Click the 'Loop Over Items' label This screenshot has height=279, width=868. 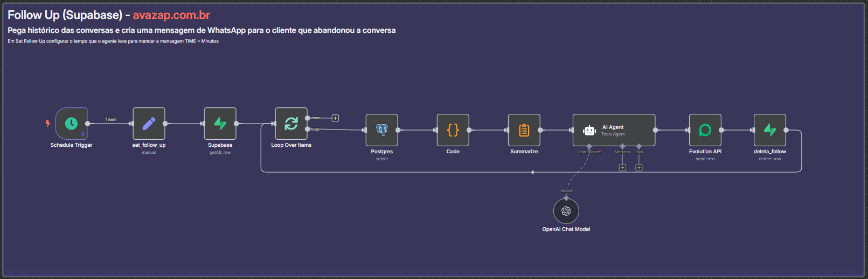[291, 145]
